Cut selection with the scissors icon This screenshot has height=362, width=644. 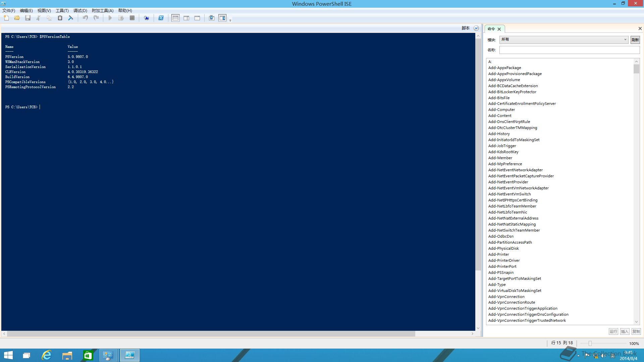(x=39, y=18)
